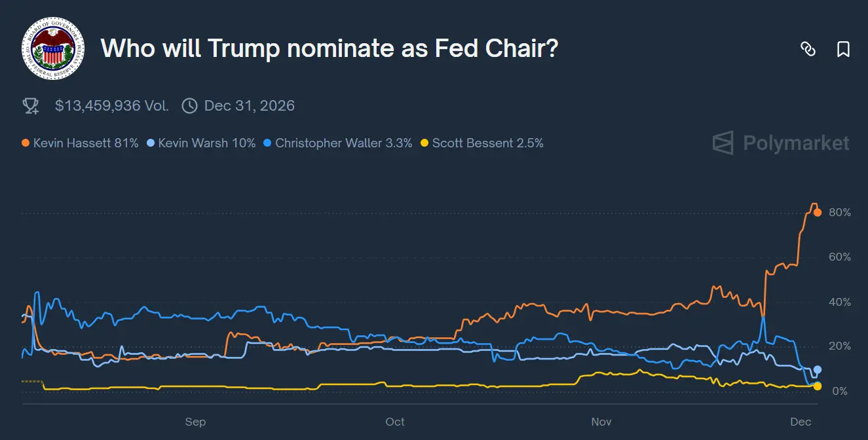868x440 pixels.
Task: Click the yellow Scott Bessent endpoint marker
Action: coord(818,386)
